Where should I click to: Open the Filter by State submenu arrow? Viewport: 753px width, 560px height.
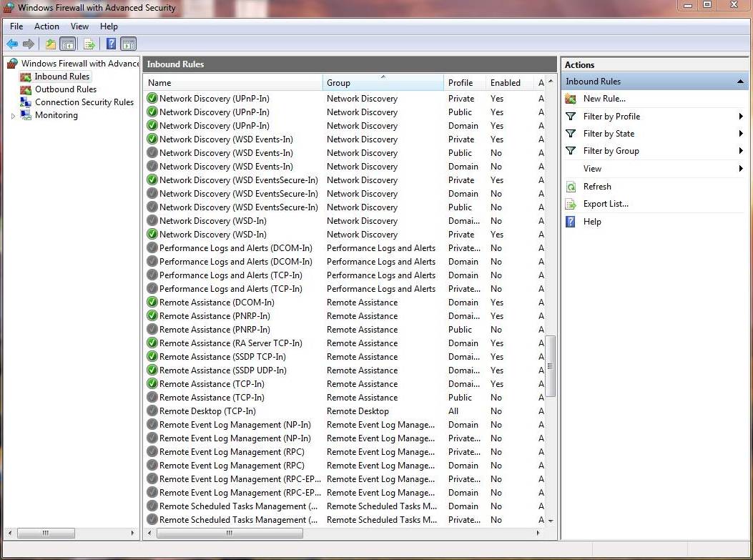pyautogui.click(x=741, y=134)
